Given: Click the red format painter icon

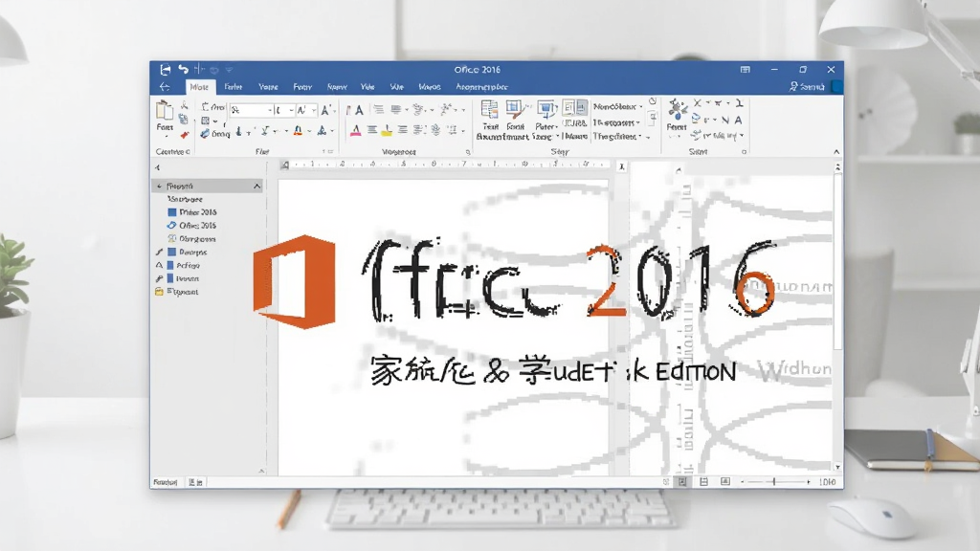Looking at the screenshot, I should tap(184, 134).
